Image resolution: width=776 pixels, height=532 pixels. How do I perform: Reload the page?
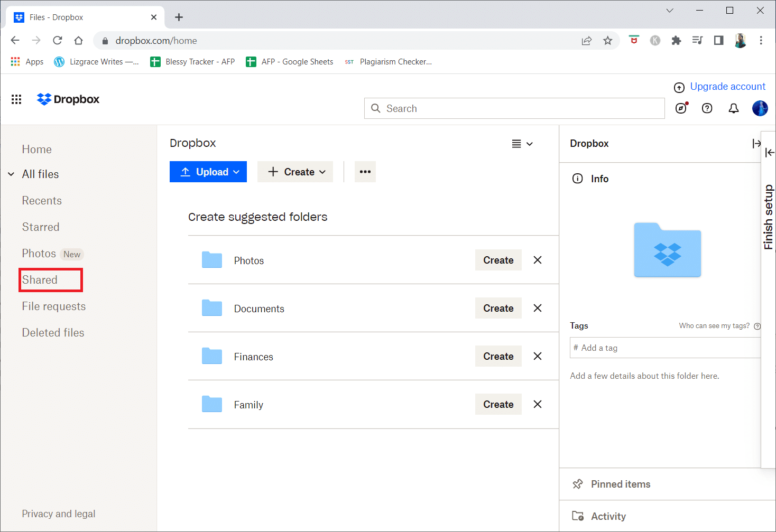tap(57, 40)
